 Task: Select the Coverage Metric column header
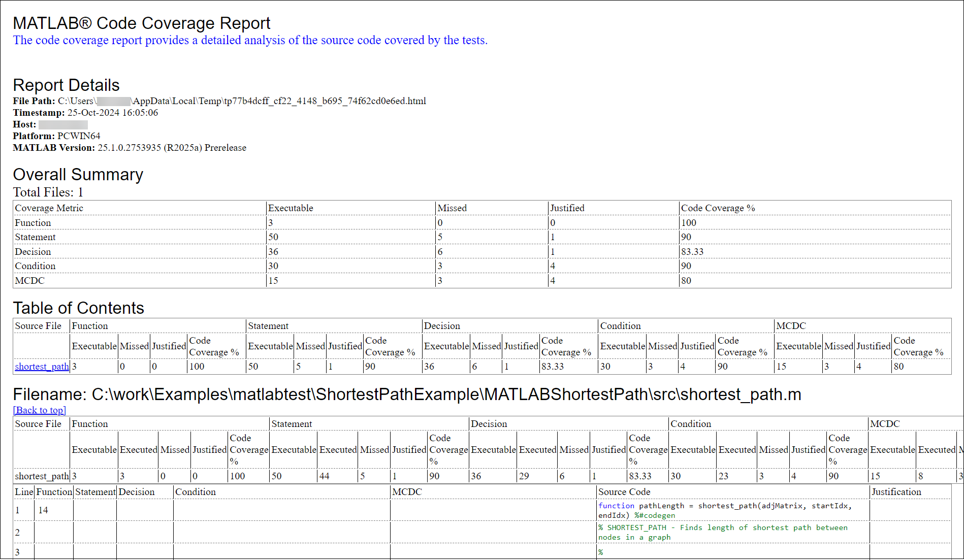click(x=49, y=208)
